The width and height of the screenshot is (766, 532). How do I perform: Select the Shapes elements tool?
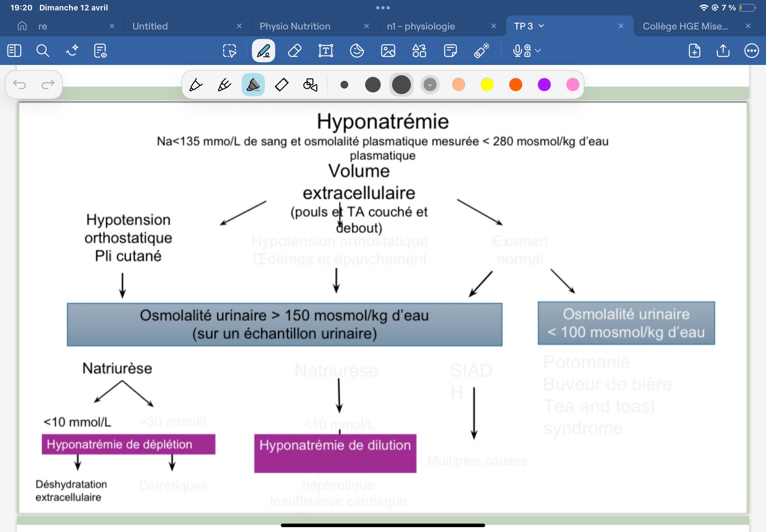419,51
